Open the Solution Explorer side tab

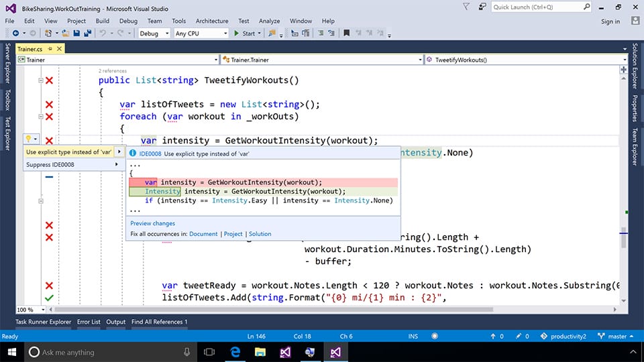[635, 66]
